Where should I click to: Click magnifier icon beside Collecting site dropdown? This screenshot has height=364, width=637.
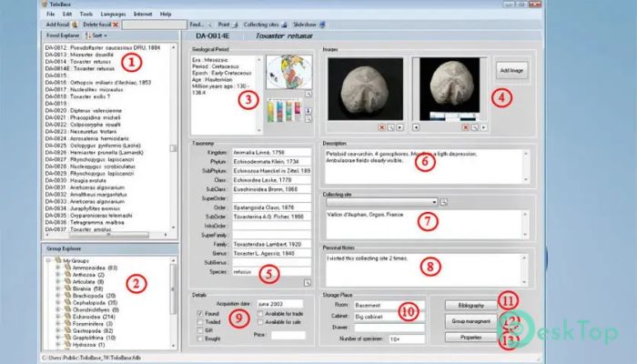444,202
